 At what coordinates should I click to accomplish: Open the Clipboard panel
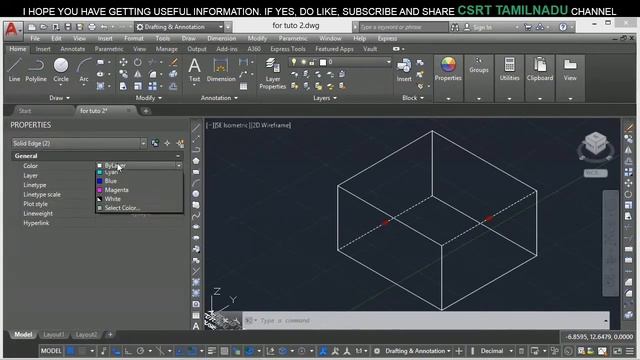click(x=540, y=78)
